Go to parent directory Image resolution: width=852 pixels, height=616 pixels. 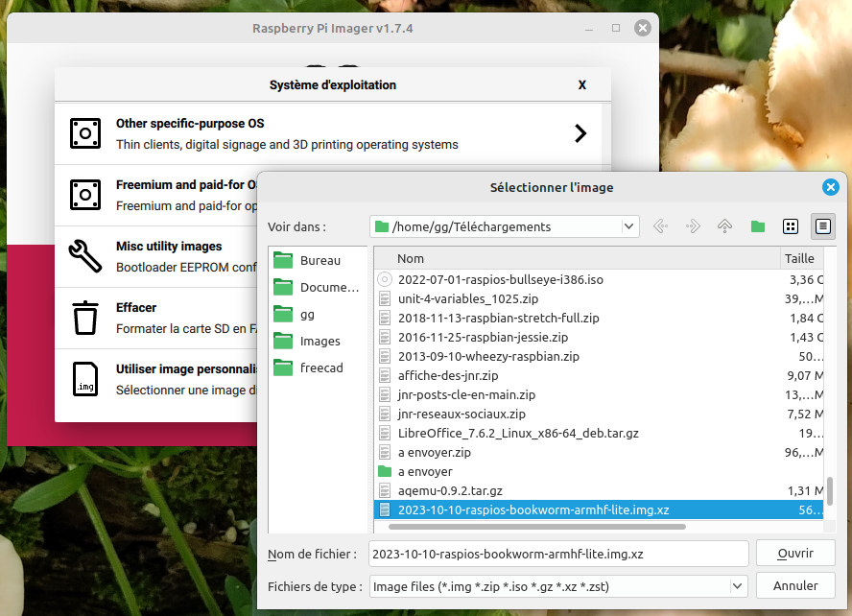coord(724,226)
